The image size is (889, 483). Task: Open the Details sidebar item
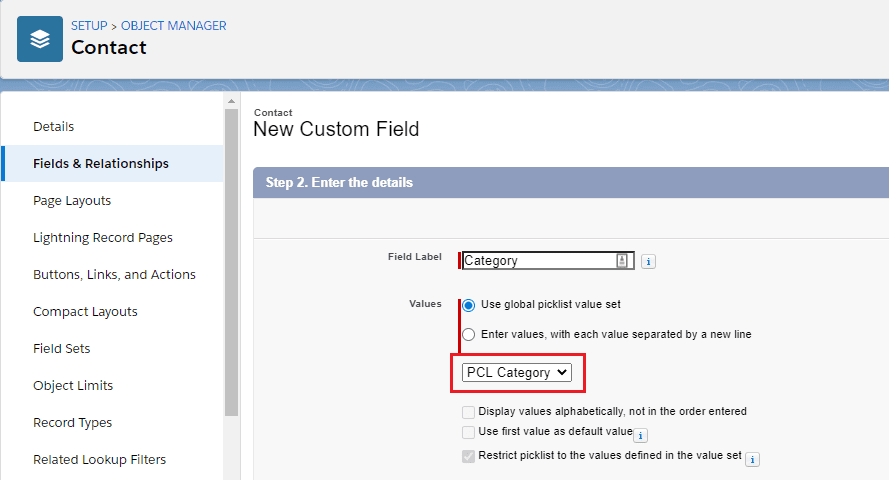(x=54, y=127)
